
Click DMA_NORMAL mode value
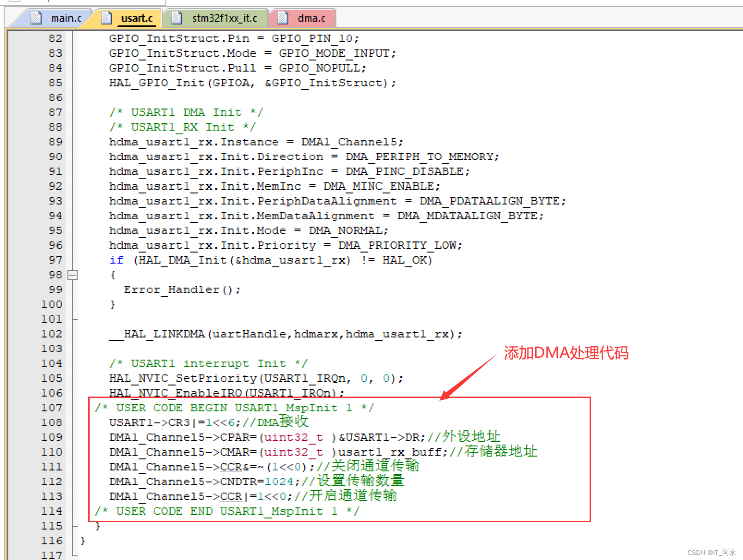point(346,230)
